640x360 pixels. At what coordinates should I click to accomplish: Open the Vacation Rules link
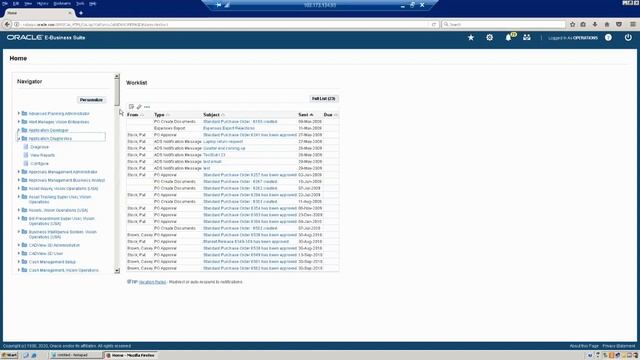[152, 282]
